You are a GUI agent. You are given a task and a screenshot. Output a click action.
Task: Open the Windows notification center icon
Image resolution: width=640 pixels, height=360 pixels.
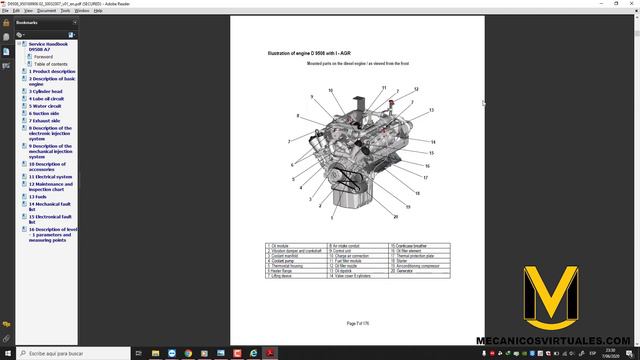(629, 353)
